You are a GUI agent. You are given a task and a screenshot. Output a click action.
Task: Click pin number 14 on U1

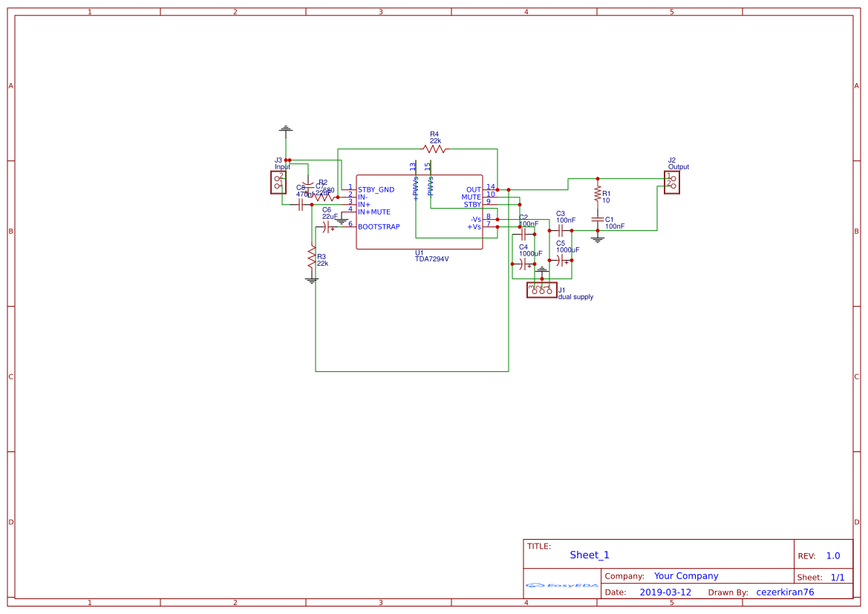(x=491, y=186)
